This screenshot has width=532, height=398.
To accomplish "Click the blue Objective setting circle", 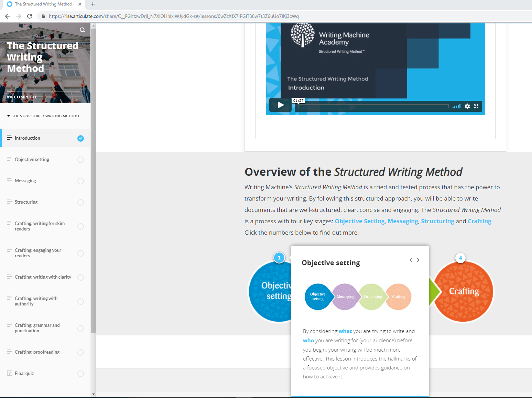I will point(270,292).
